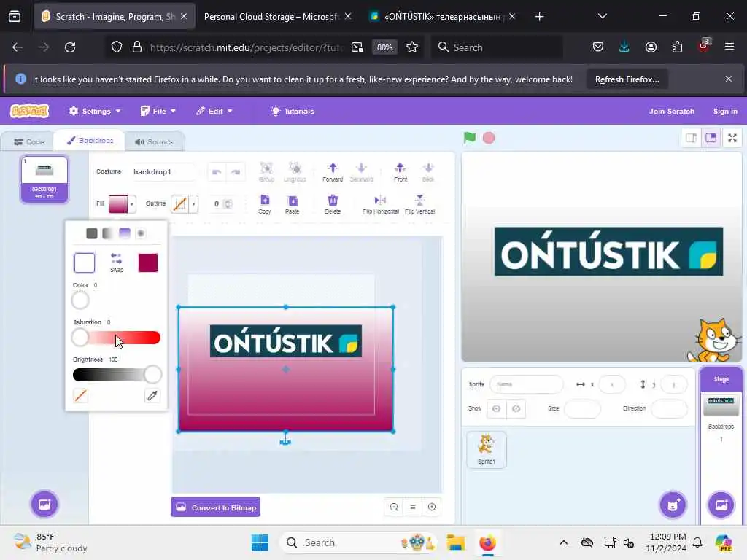Image resolution: width=747 pixels, height=560 pixels.
Task: Click Sign in
Action: (x=724, y=111)
